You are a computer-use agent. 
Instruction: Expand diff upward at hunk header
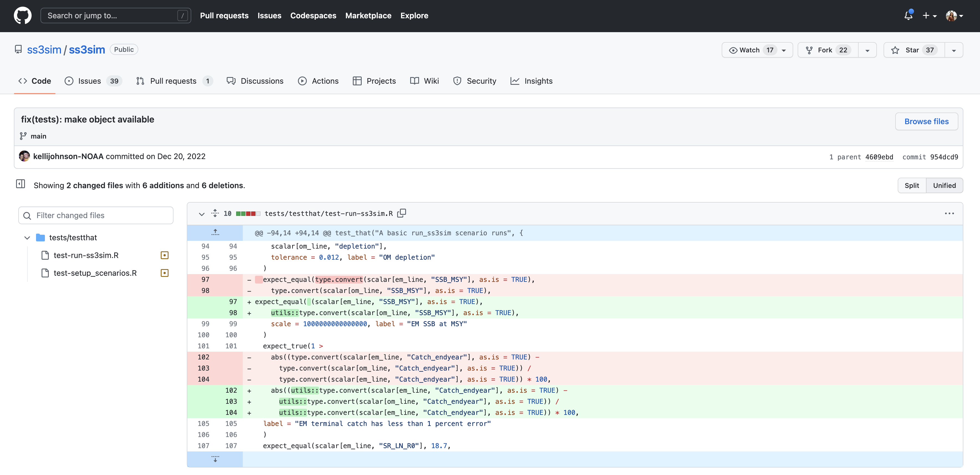215,232
